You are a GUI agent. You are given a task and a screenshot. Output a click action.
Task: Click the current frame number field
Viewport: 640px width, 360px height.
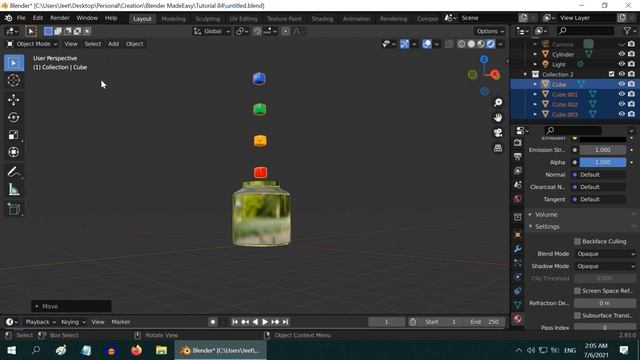point(386,322)
